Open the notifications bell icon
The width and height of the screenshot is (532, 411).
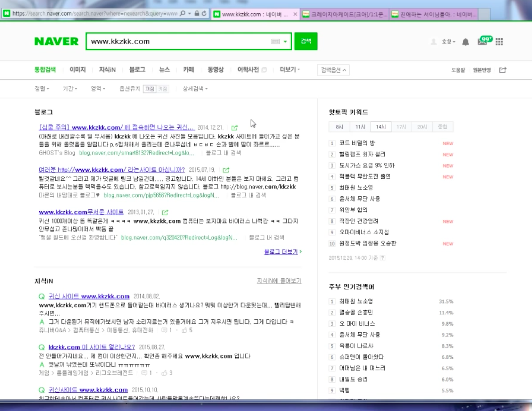pyautogui.click(x=466, y=42)
